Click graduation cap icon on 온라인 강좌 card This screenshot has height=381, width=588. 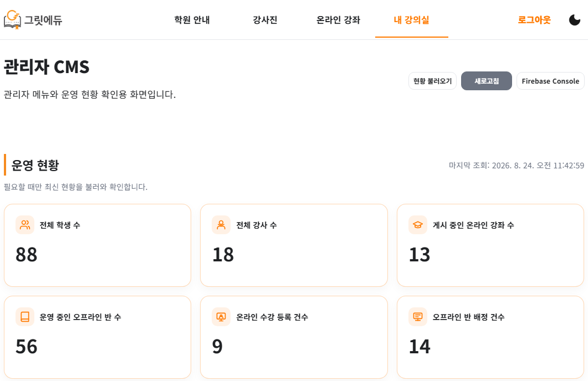[x=418, y=225]
